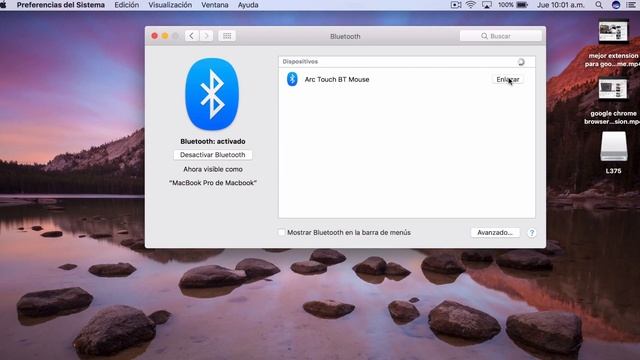Open Notification Center list icon
The height and width of the screenshot is (360, 640).
(x=631, y=5)
